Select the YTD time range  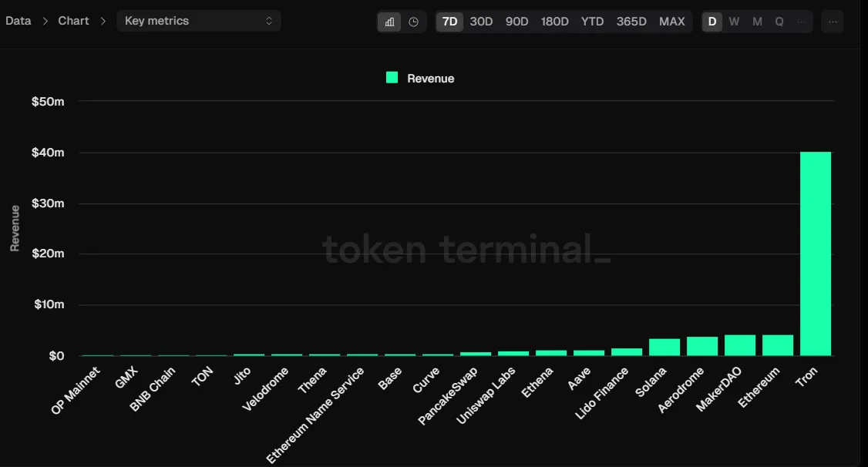pyautogui.click(x=592, y=22)
